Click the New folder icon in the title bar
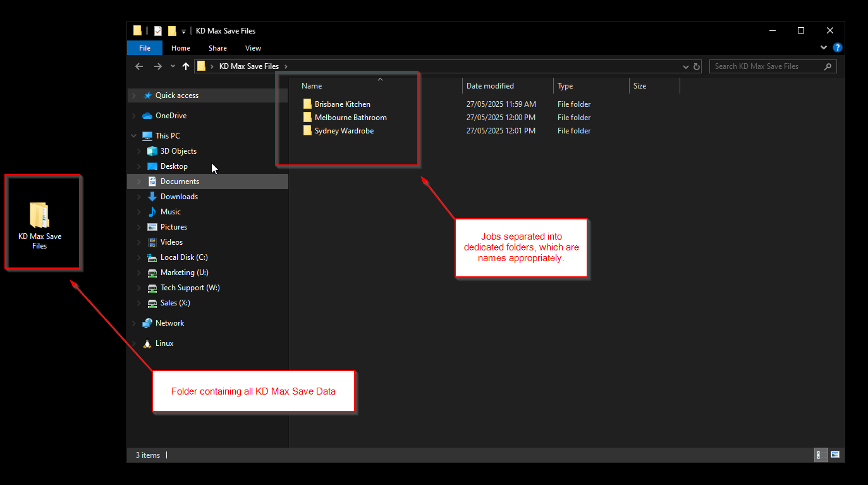This screenshot has height=485, width=868. coord(172,30)
